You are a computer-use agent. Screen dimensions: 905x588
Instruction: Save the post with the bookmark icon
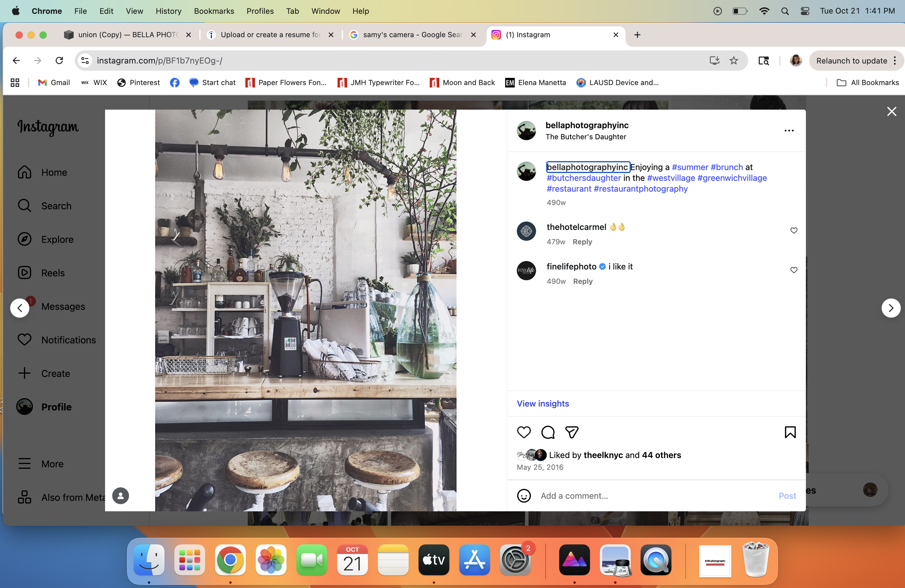coord(790,432)
